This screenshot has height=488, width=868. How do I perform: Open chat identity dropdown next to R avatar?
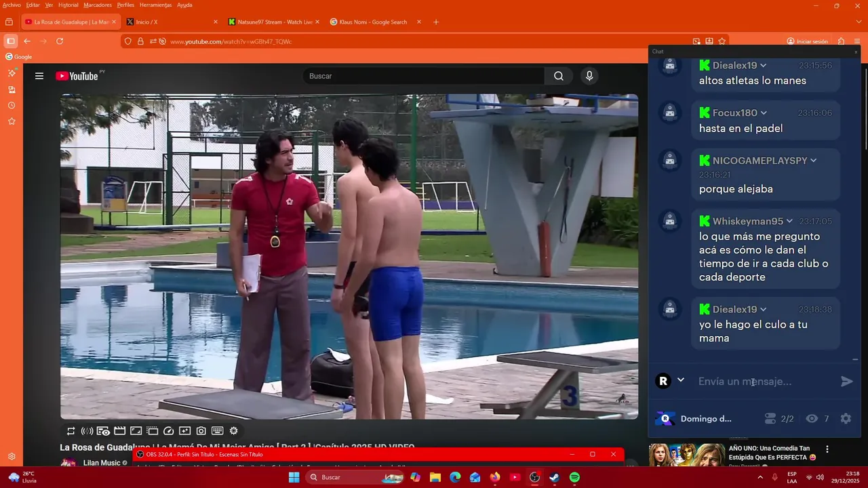point(681,380)
